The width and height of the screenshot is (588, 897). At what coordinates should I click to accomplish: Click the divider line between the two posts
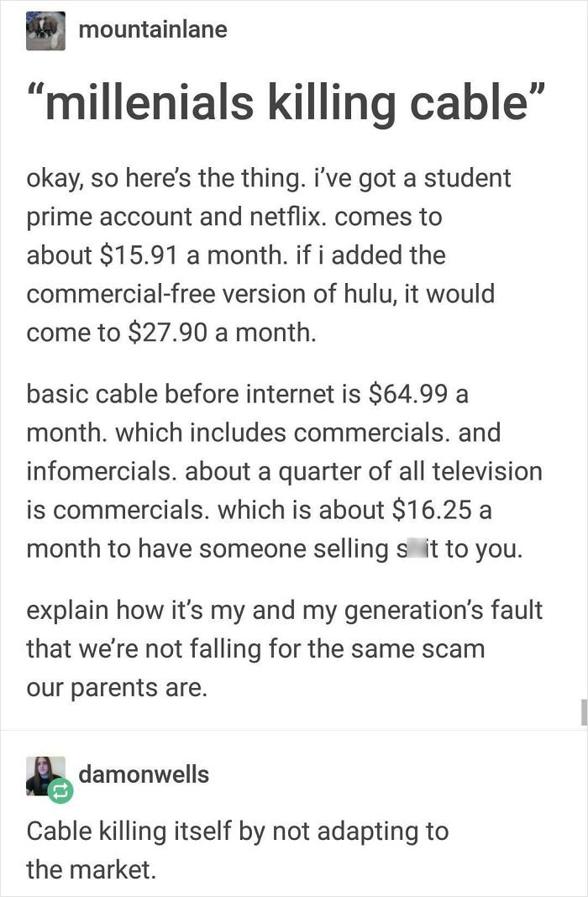click(x=294, y=730)
